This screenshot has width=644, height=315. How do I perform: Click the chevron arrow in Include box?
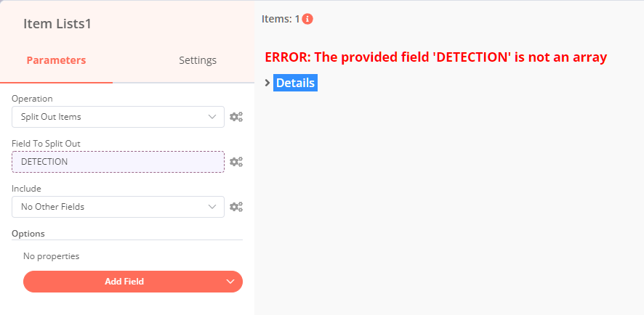point(212,207)
